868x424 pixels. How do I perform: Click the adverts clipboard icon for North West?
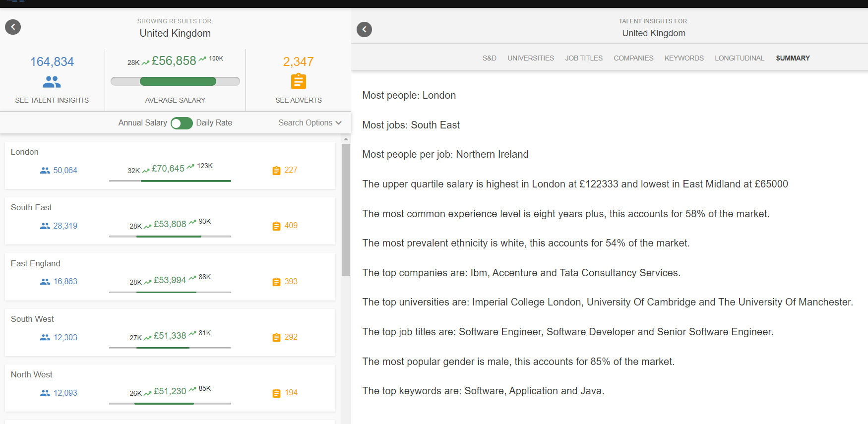tap(276, 393)
